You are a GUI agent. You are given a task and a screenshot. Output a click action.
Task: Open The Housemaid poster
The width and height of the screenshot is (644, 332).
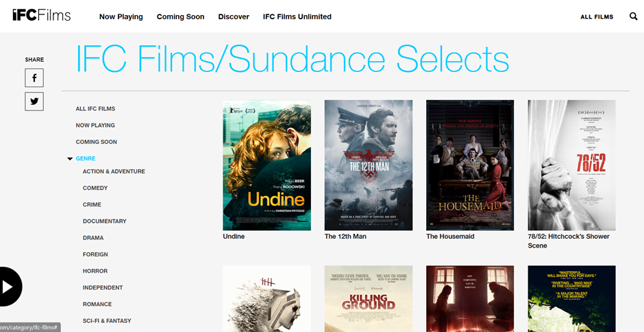470,165
